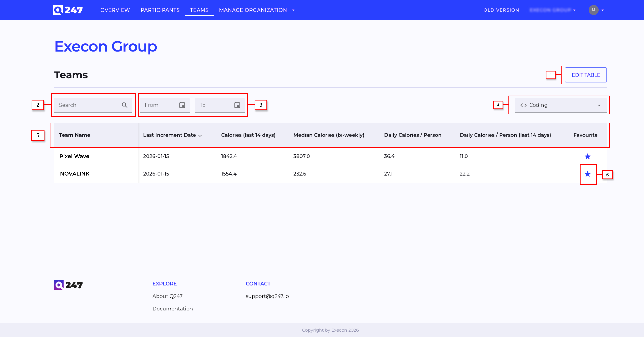The width and height of the screenshot is (644, 337).
Task: Go to the Overview tab
Action: [x=115, y=10]
